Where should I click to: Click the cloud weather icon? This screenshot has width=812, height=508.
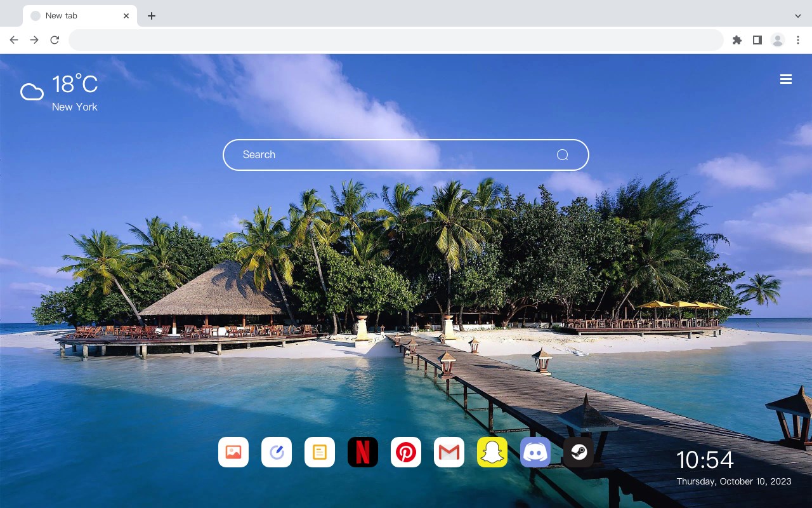click(x=32, y=93)
